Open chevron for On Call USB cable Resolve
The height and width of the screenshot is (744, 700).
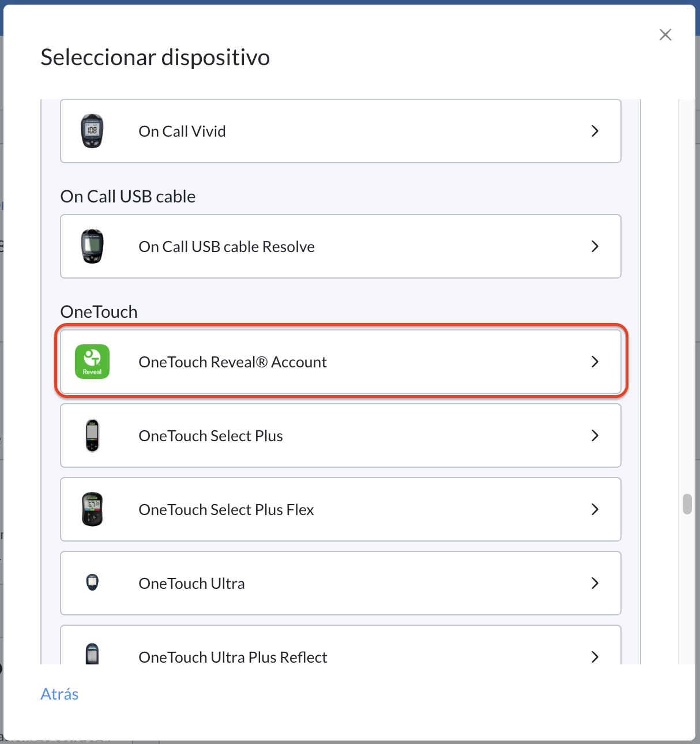(595, 246)
